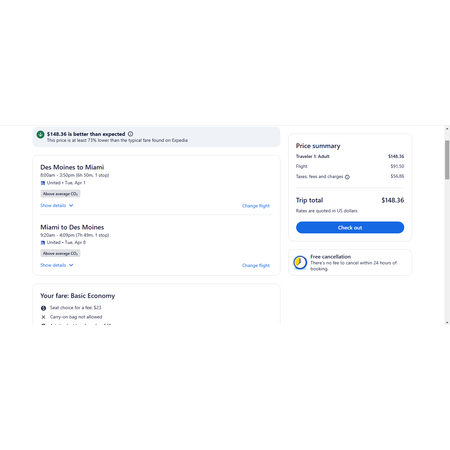Click the Trip total amount $148.36

point(393,200)
